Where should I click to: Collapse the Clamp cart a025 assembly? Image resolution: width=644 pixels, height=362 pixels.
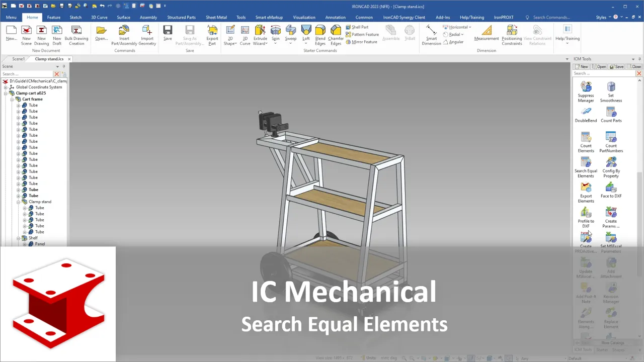[6, 93]
